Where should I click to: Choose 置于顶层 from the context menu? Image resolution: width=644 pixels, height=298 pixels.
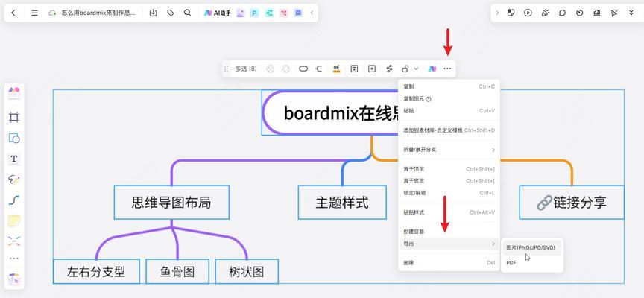tap(449, 169)
